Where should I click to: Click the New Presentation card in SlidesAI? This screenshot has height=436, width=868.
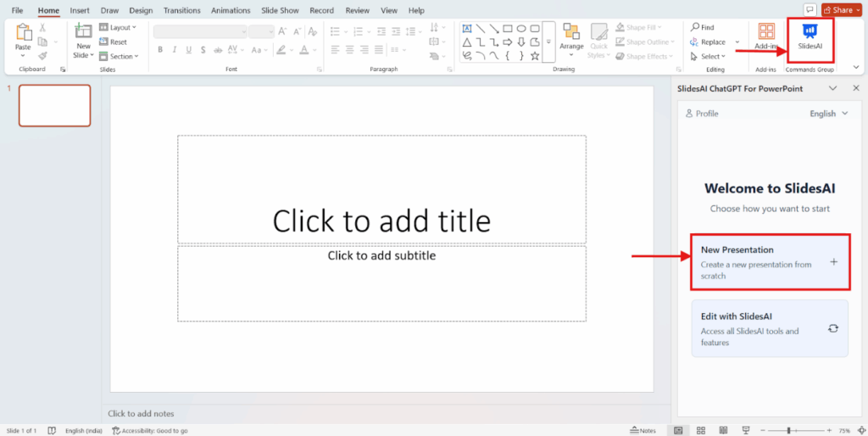(x=769, y=262)
